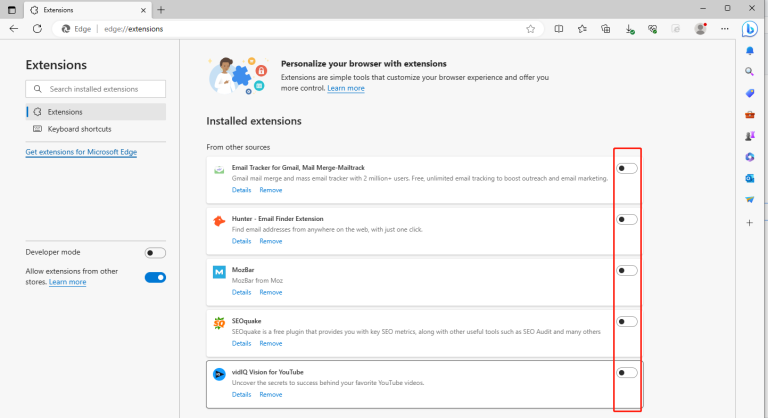The image size is (768, 418).
Task: Open the Settings and more ellipsis menu
Action: pos(723,29)
